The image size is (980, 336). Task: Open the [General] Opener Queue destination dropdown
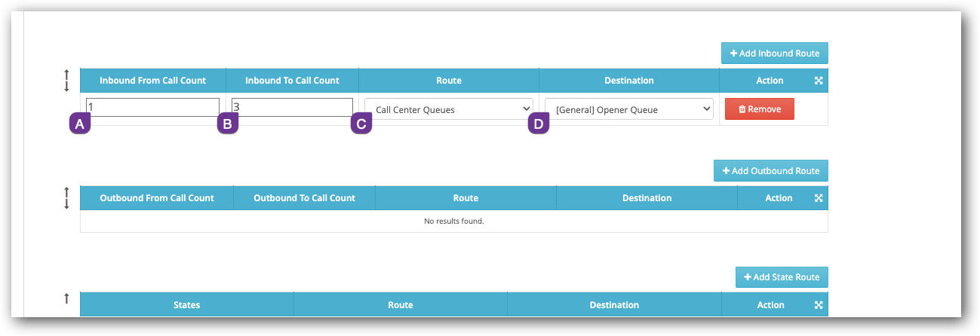[628, 109]
